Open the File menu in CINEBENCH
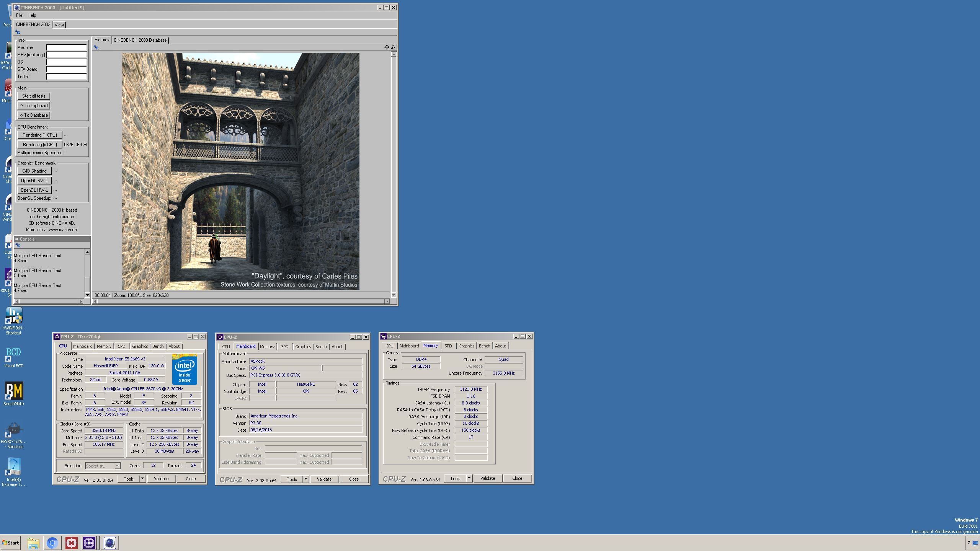This screenshot has height=551, width=980. point(19,15)
